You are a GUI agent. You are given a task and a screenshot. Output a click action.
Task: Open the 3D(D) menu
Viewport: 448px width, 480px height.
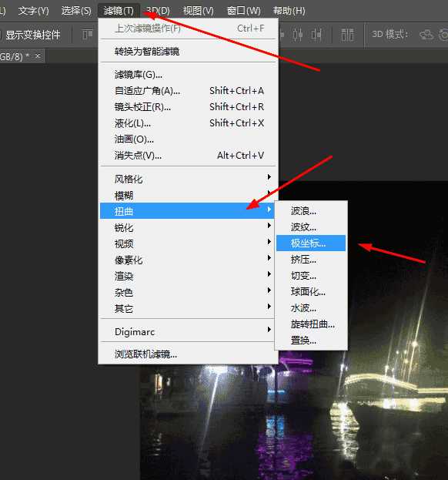point(158,11)
